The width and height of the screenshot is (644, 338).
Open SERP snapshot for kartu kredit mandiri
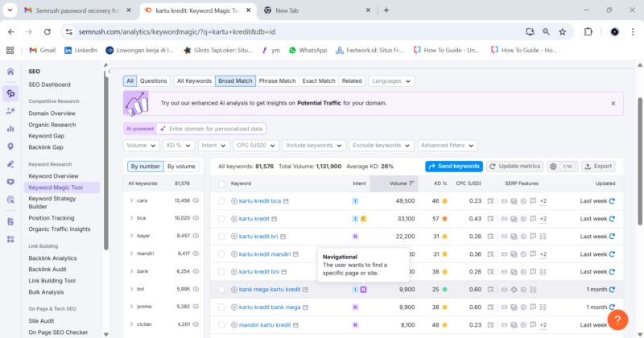[491, 254]
